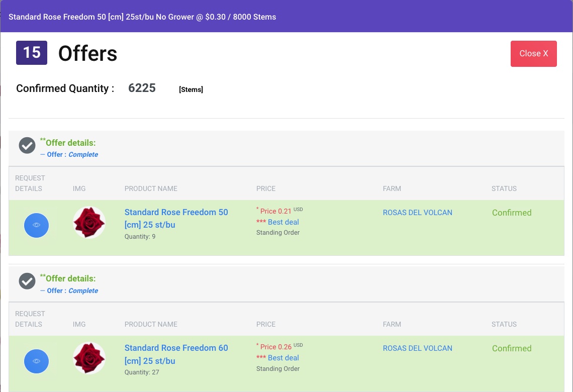Image resolution: width=573 pixels, height=392 pixels.
Task: Select the PRICE column header on second table
Action: [266, 324]
